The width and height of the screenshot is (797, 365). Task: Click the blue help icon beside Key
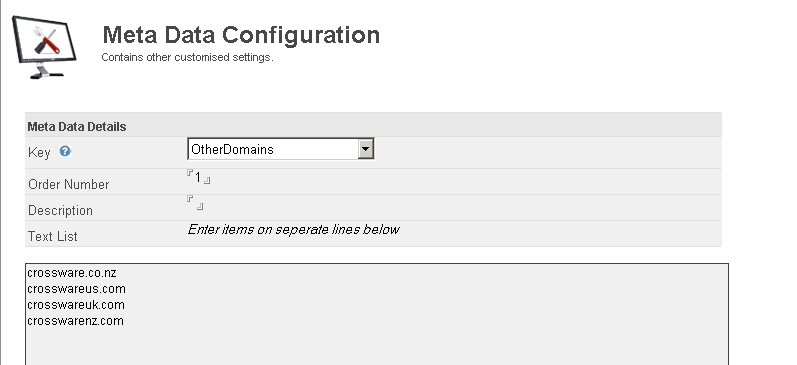click(x=65, y=151)
